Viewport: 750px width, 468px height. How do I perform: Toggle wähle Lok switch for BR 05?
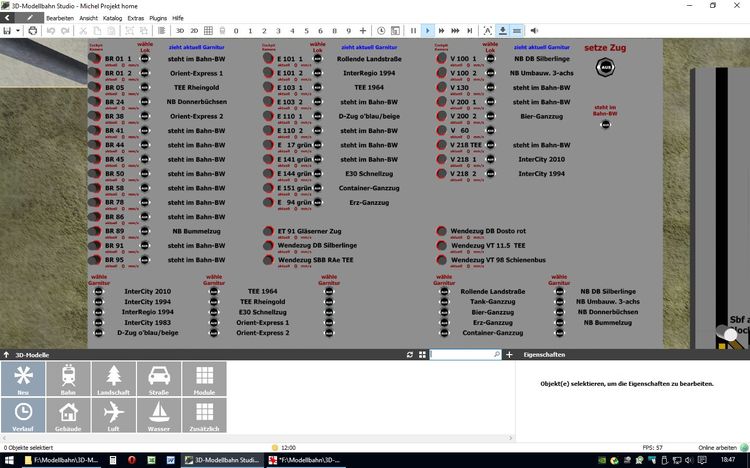click(x=145, y=88)
